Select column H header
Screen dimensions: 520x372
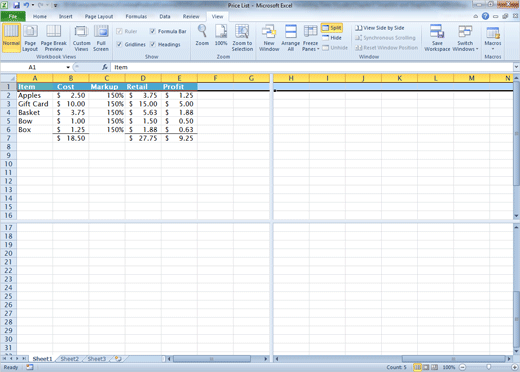click(x=291, y=78)
